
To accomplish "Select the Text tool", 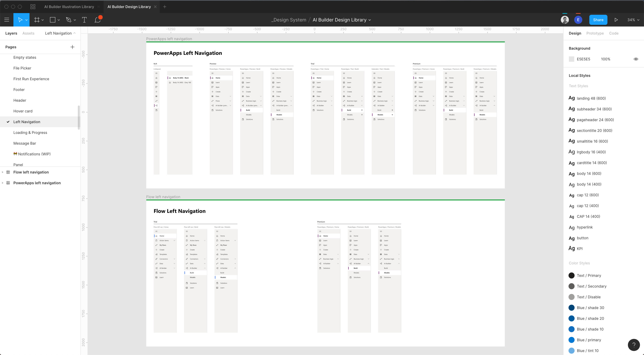I will (84, 20).
